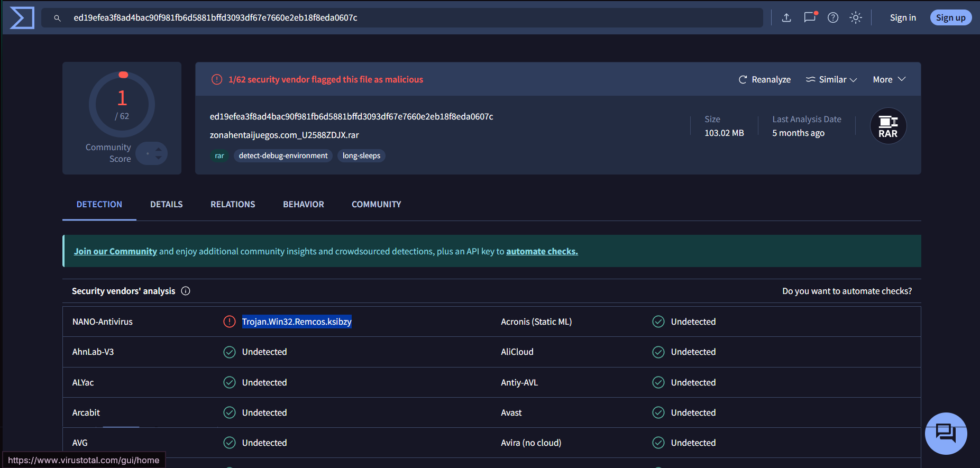Open the chat bubble widget
Image resolution: width=980 pixels, height=468 pixels.
pos(946,433)
